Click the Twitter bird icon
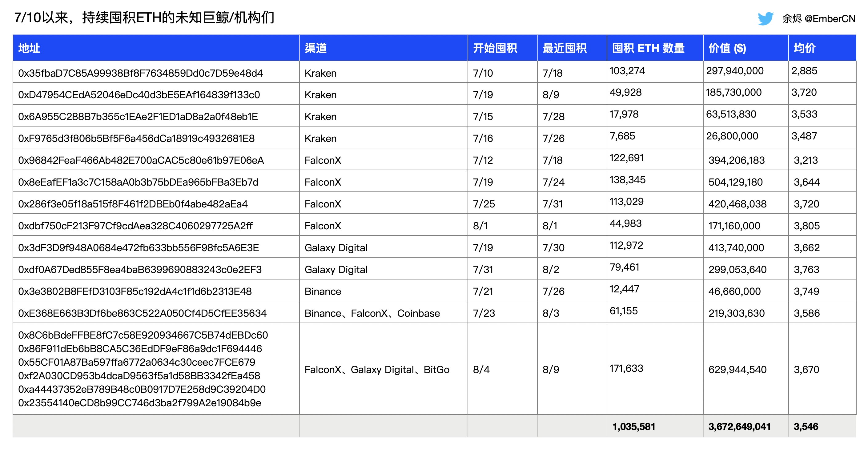The width and height of the screenshot is (868, 450). pyautogui.click(x=765, y=18)
